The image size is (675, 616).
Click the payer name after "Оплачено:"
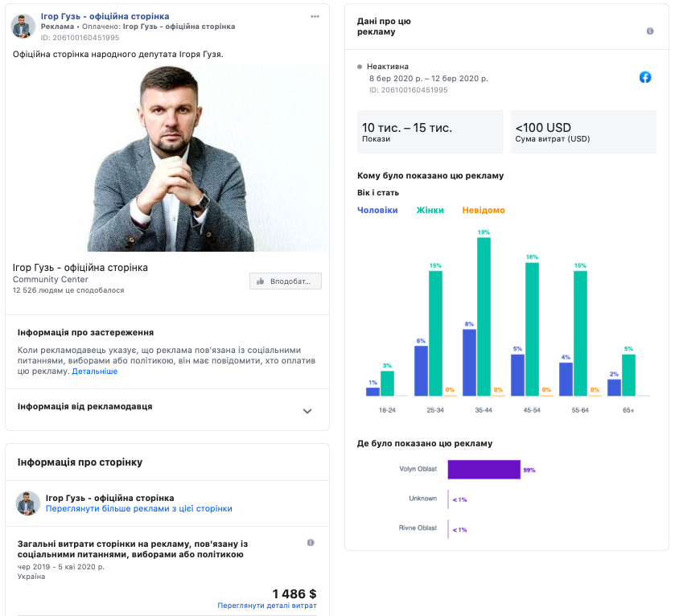179,27
